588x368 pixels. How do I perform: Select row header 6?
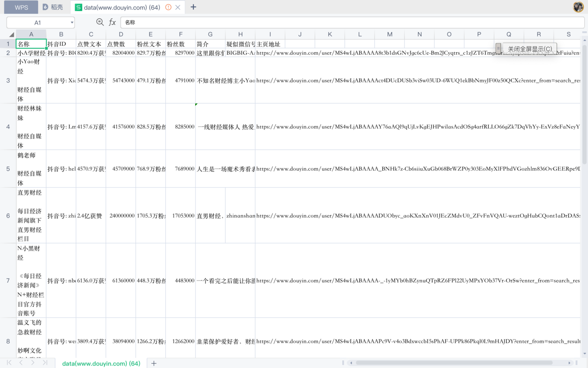(x=8, y=215)
